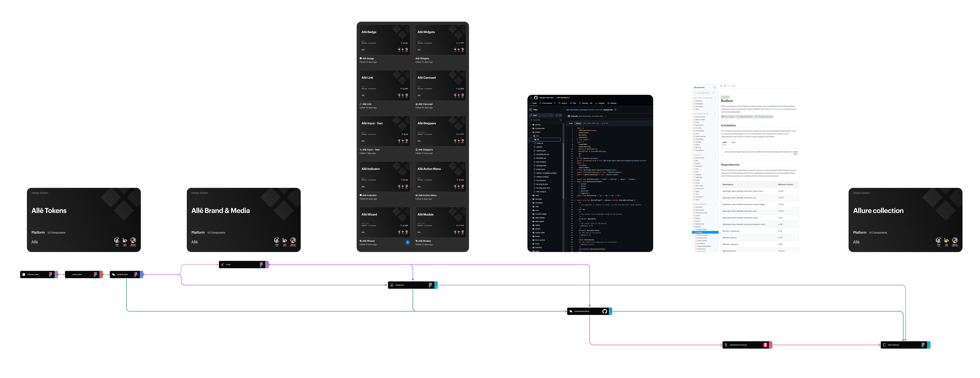Click Figma icon on components node

430,285
